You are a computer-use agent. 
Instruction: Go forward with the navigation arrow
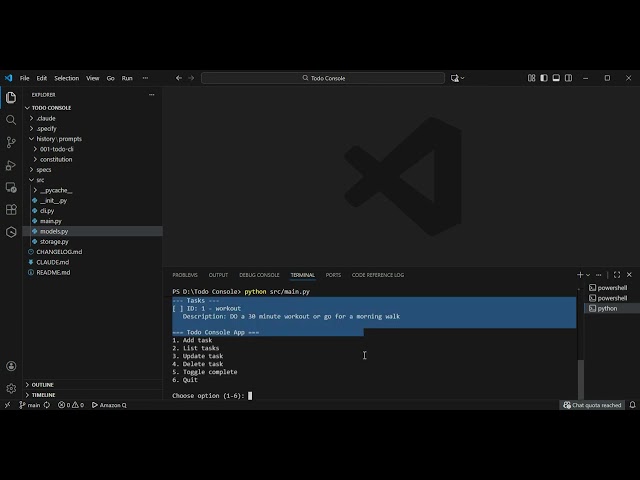click(191, 78)
